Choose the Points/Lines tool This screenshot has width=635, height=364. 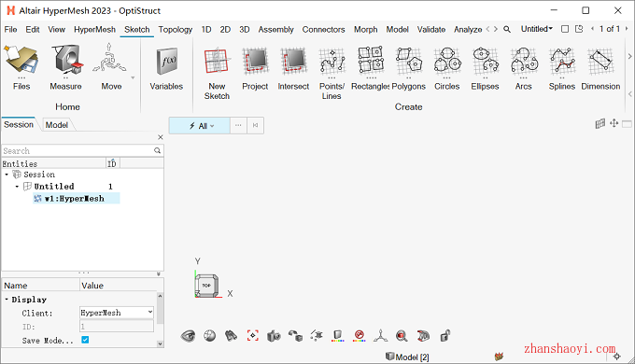332,73
